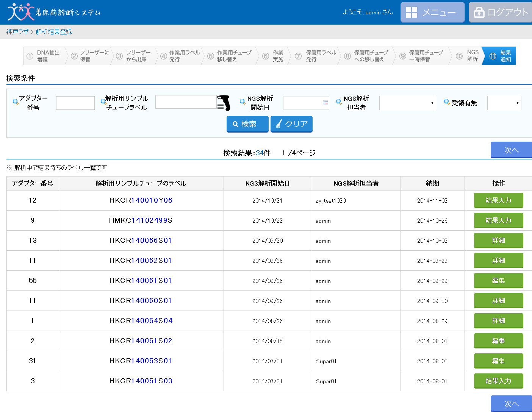532x420 pixels.
Task: Open the calendar picker for NGS解析開始日
Action: 325,103
